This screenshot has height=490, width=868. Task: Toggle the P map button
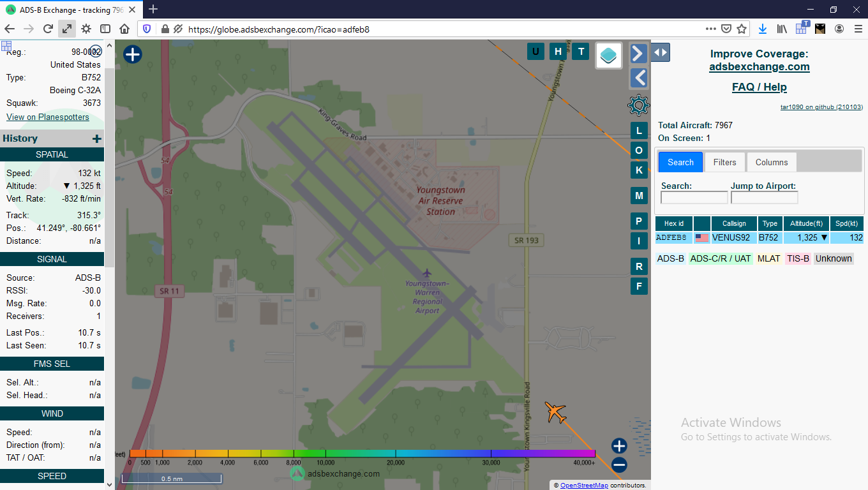click(x=639, y=221)
